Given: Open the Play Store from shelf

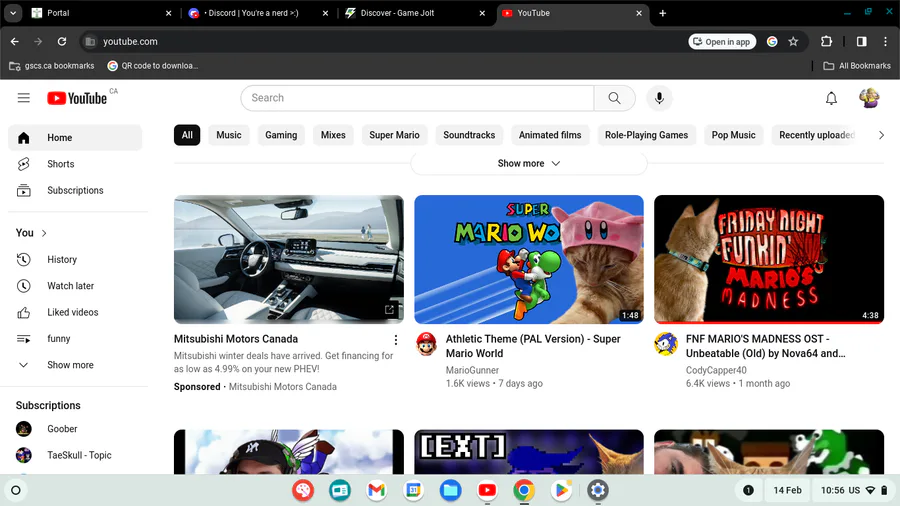Looking at the screenshot, I should 561,490.
